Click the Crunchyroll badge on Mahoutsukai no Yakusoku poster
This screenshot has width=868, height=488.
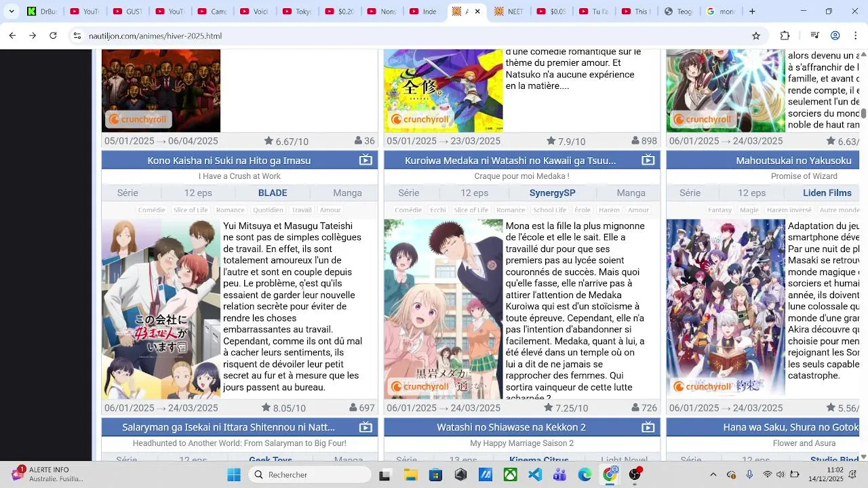click(x=703, y=386)
